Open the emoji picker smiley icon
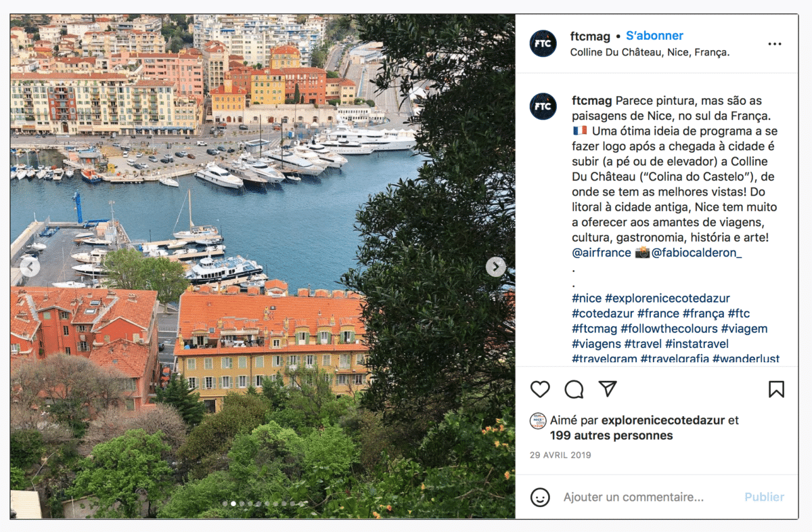Viewport: 812px width, 532px height. pos(540,497)
